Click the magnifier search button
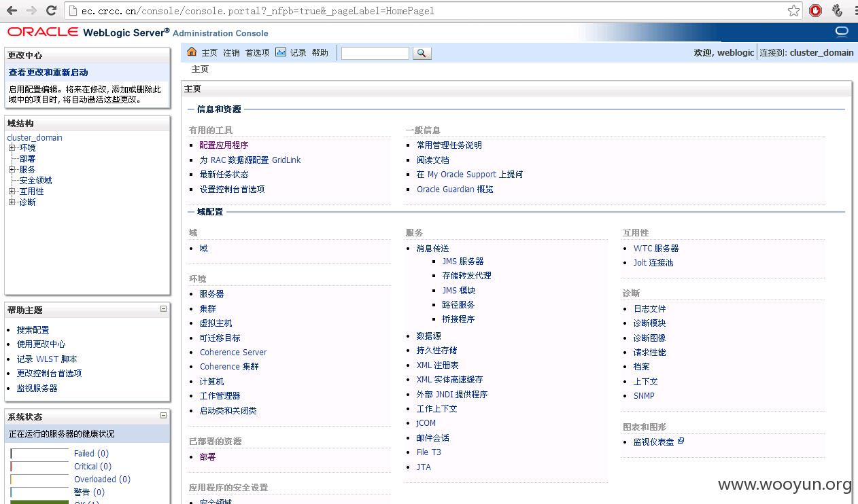858x504 pixels. pos(422,53)
